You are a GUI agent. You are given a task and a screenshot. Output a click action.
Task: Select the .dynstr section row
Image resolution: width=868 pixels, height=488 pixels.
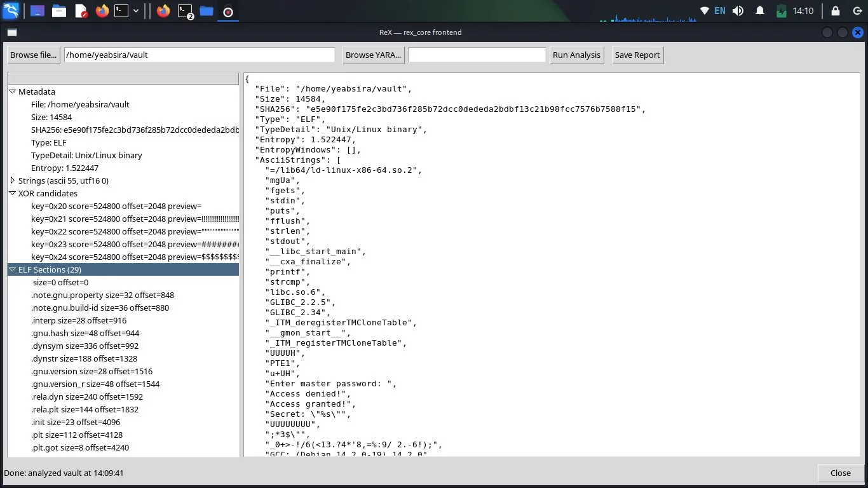[123, 358]
